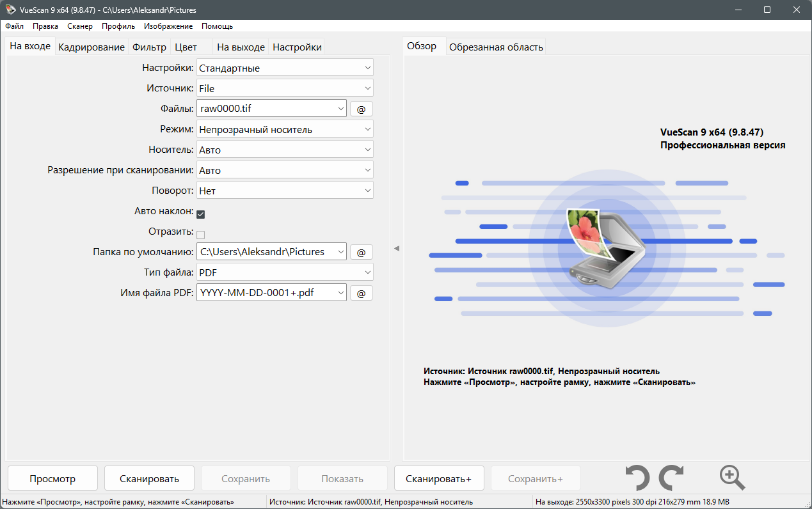The height and width of the screenshot is (509, 812).
Task: Click the rotate right arrow icon
Action: [x=671, y=478]
